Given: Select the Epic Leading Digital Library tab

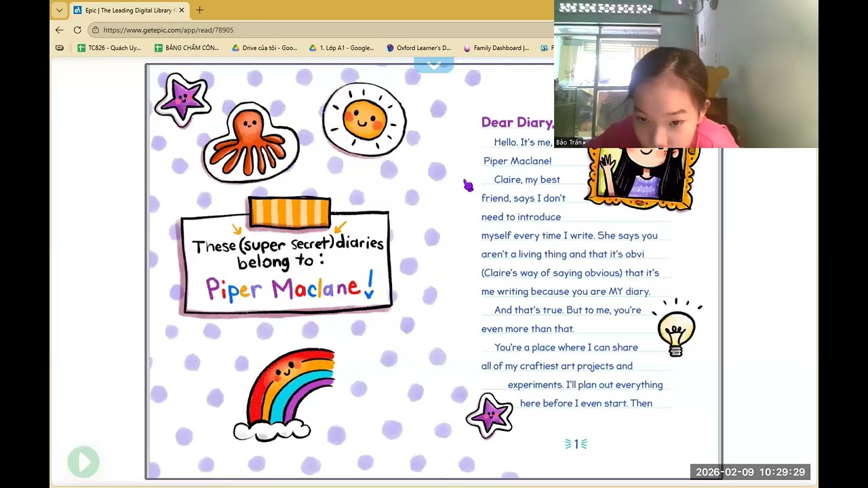Looking at the screenshot, I should pos(129,10).
